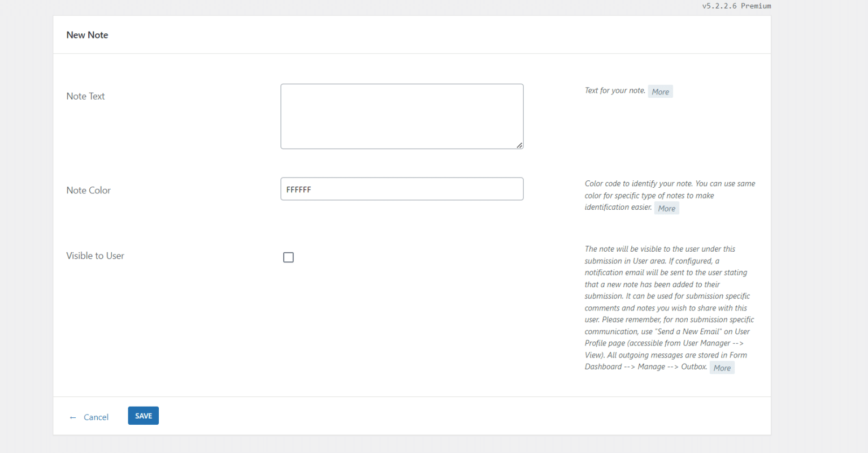Open the More help for Note Text
The width and height of the screenshot is (868, 453).
660,91
